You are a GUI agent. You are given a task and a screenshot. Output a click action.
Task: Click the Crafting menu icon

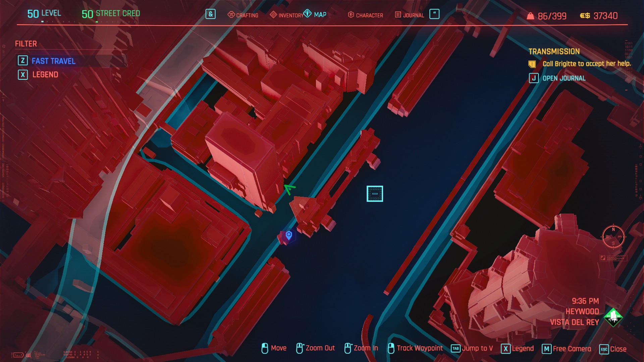(x=231, y=15)
